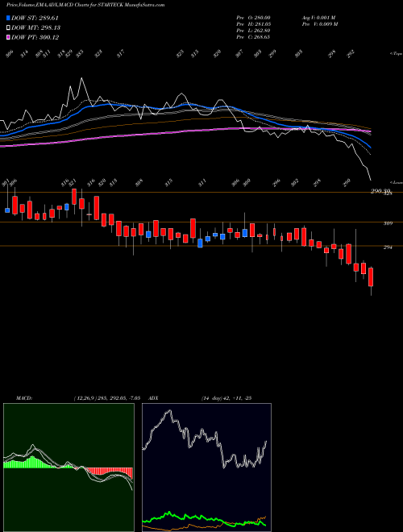
Task: Select the 'DOW MT: 298.13' legend text
Action: pos(36,27)
